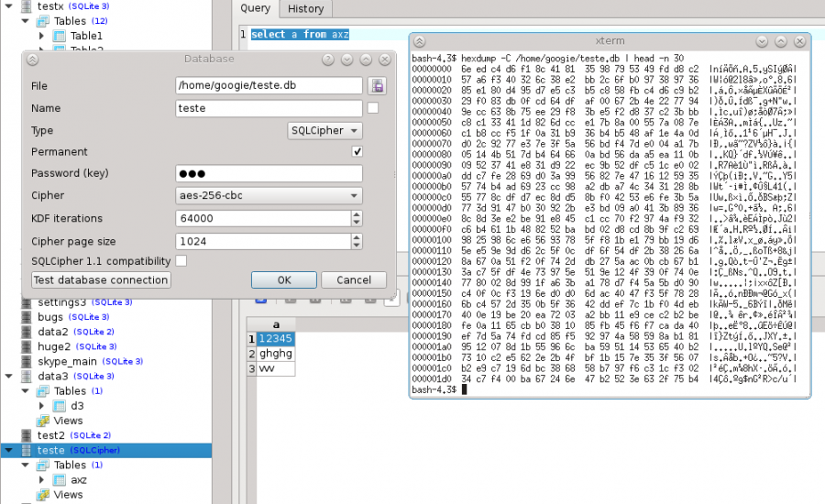Uncheck the Permanent checkbox
825x504 pixels.
click(x=357, y=151)
